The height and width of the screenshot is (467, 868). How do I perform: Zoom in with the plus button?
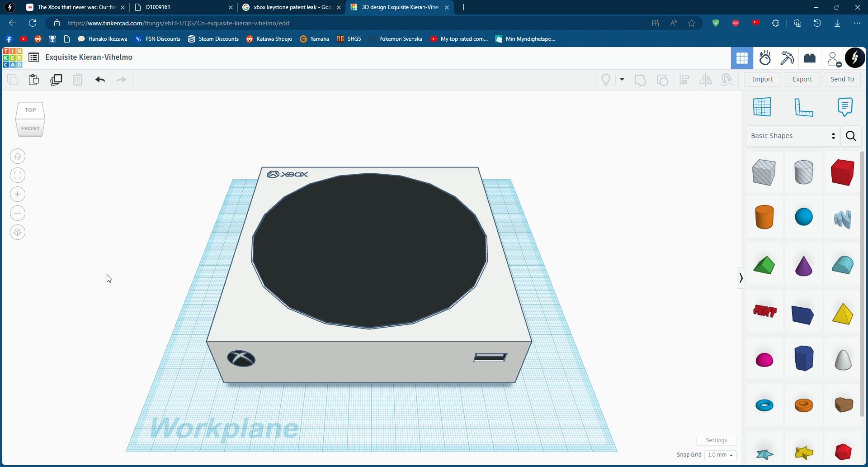[18, 194]
